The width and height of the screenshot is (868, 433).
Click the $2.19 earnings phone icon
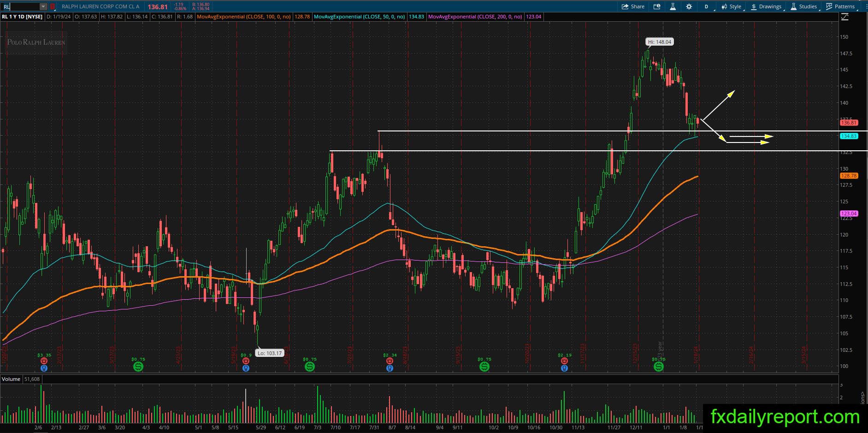[564, 361]
